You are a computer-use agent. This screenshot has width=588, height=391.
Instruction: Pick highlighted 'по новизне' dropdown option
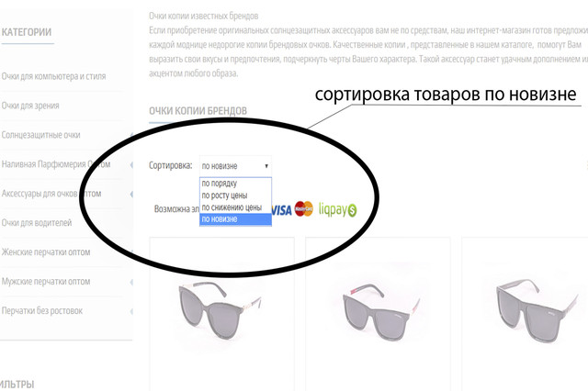(235, 219)
